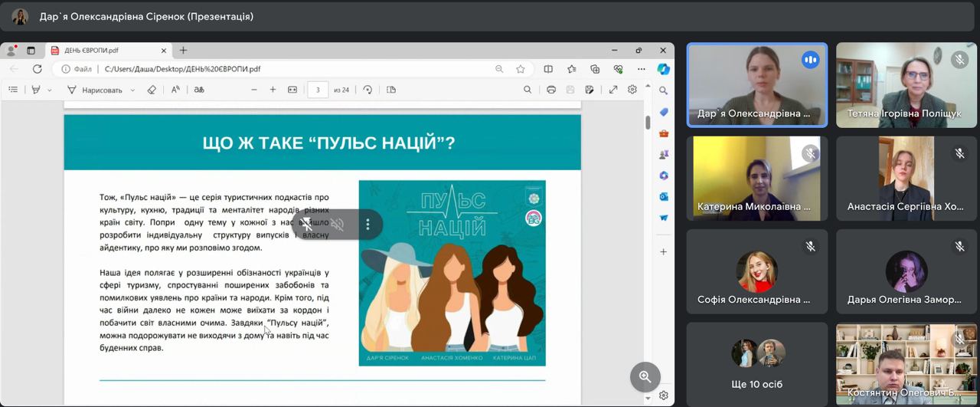980x407 pixels.
Task: Enter full screen PDF view
Action: click(613, 90)
